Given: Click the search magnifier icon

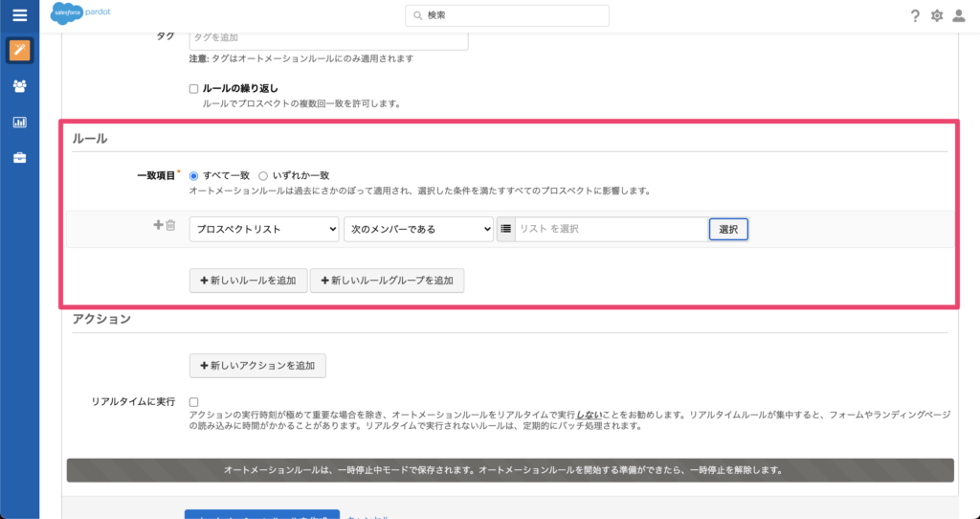Looking at the screenshot, I should point(417,15).
